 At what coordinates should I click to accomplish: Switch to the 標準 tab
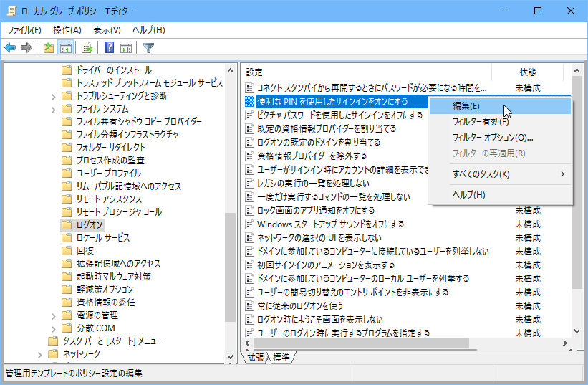point(281,358)
